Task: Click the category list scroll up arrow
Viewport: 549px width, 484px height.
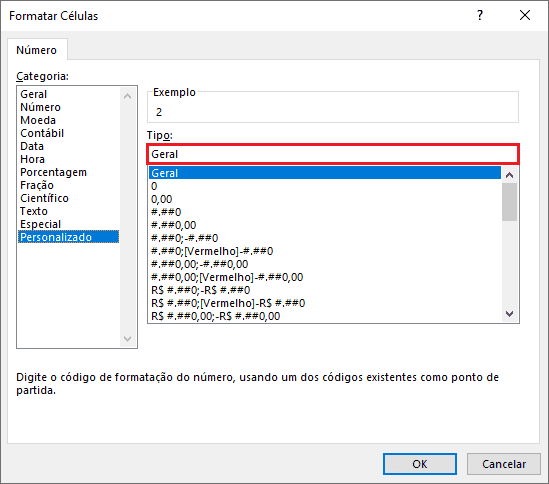Action: click(128, 96)
